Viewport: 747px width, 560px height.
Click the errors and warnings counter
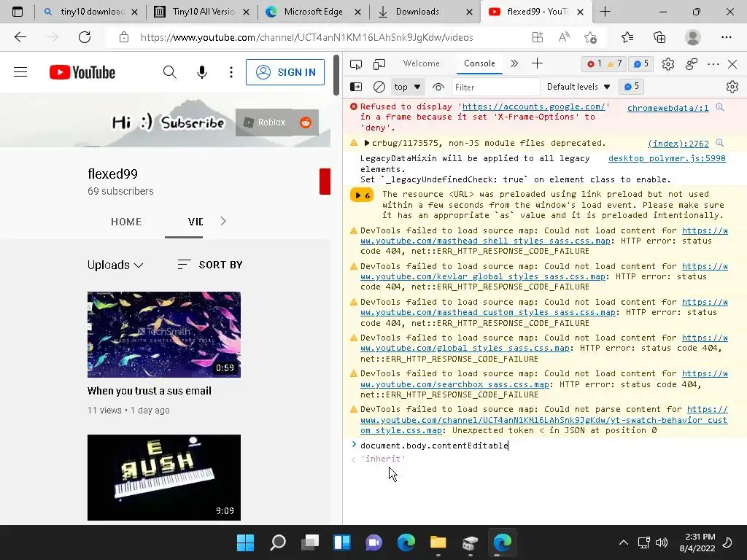tap(604, 64)
